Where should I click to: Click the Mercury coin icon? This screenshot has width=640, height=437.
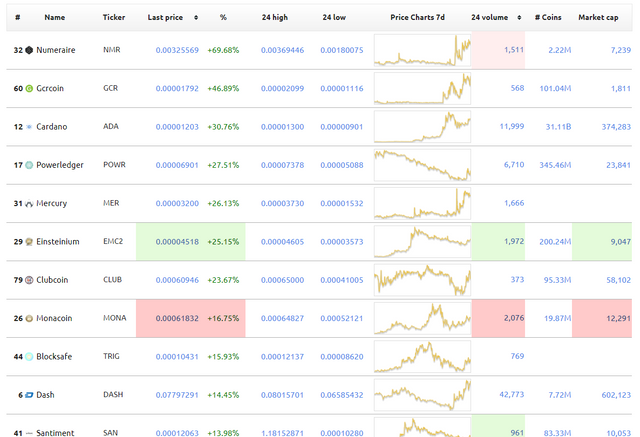point(29,203)
